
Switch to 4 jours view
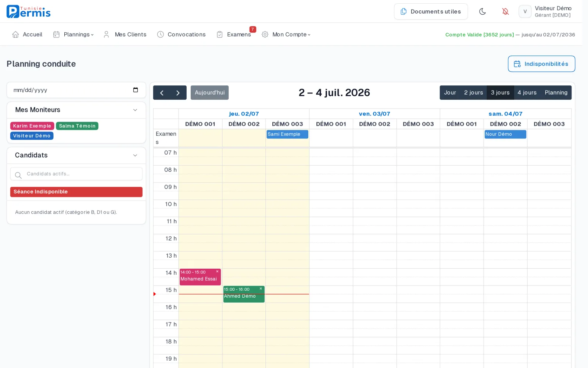pyautogui.click(x=527, y=93)
